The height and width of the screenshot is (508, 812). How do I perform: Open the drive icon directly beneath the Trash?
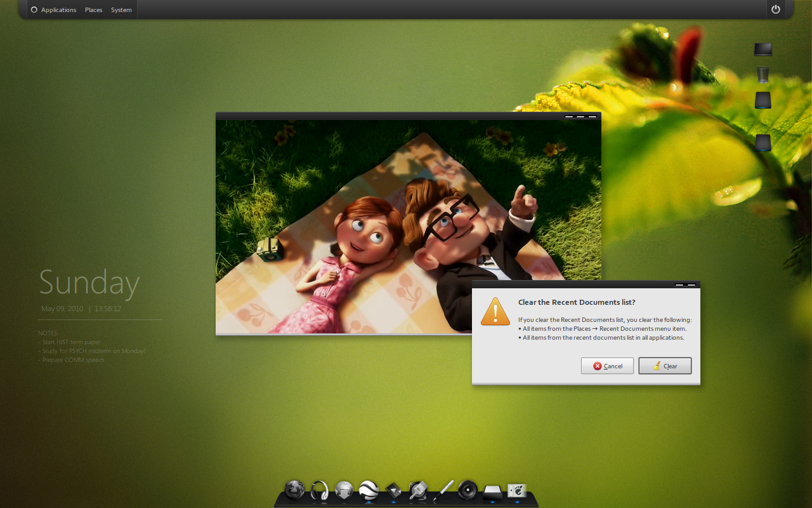point(763,100)
